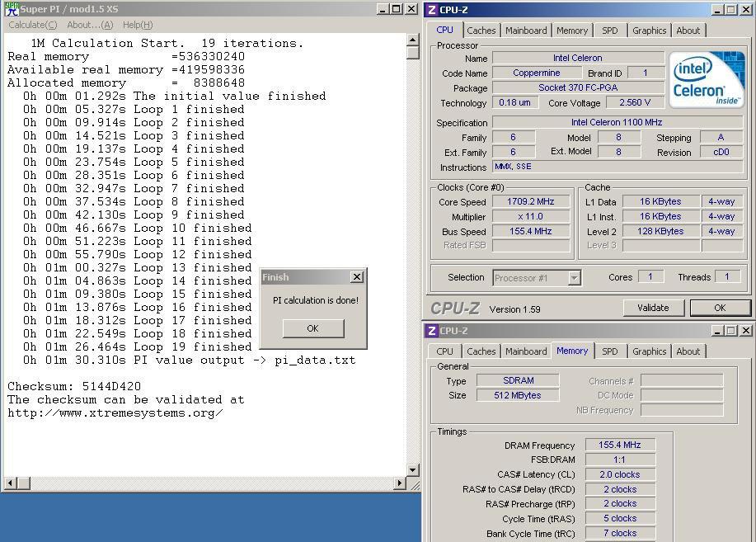Click the CPU-Z logo icon in upper window title bar

tap(432, 10)
